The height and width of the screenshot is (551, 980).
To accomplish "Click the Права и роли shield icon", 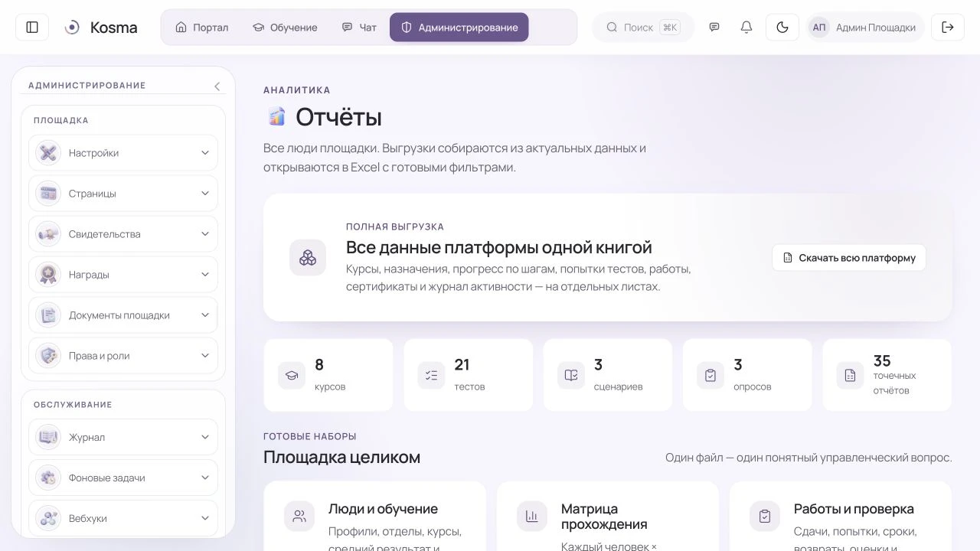I will pyautogui.click(x=48, y=356).
